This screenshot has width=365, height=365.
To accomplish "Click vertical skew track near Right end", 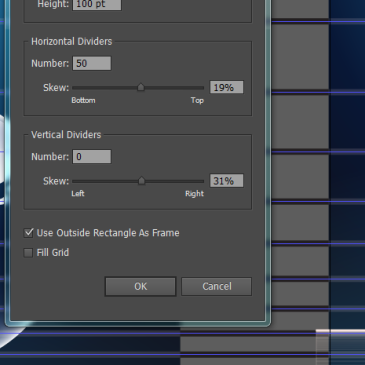I will 197,181.
